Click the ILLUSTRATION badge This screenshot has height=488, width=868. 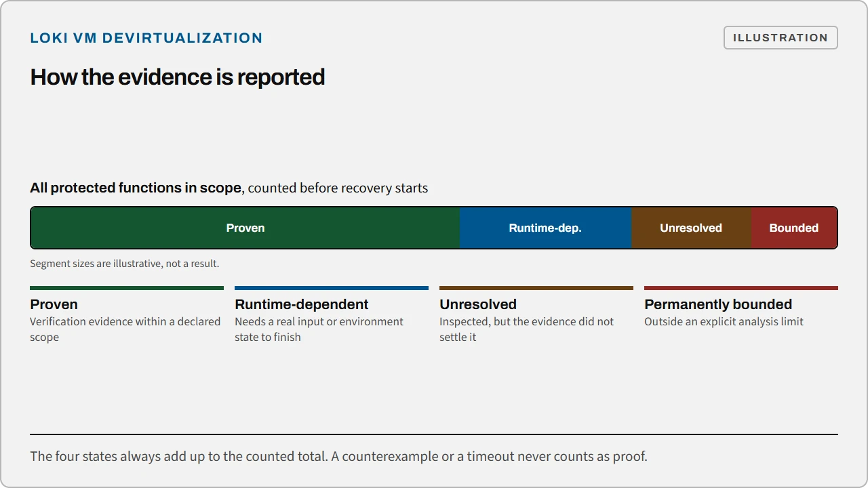(x=781, y=38)
